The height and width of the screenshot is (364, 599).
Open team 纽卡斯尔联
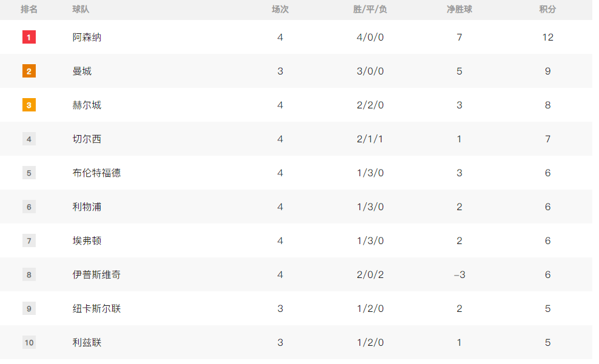tap(96, 309)
